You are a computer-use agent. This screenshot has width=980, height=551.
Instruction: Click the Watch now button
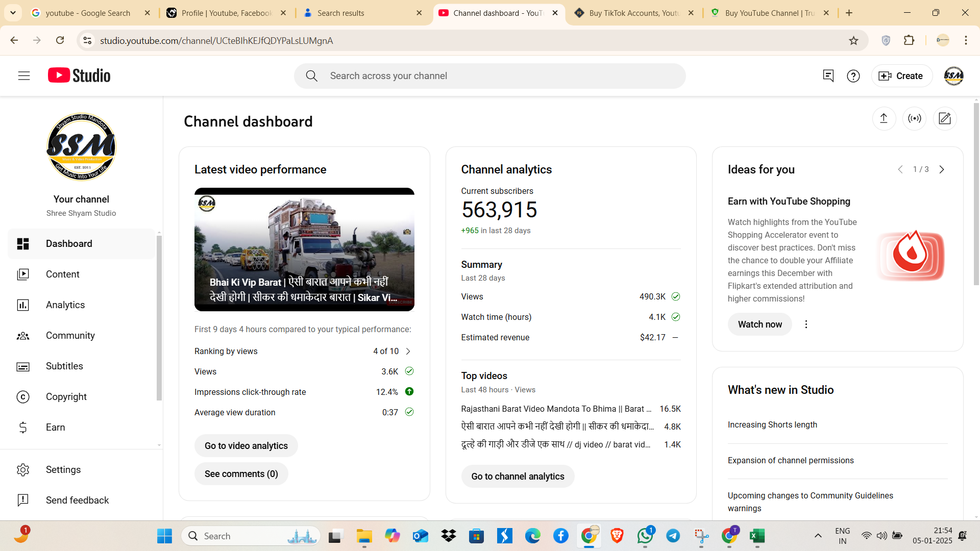(x=759, y=324)
